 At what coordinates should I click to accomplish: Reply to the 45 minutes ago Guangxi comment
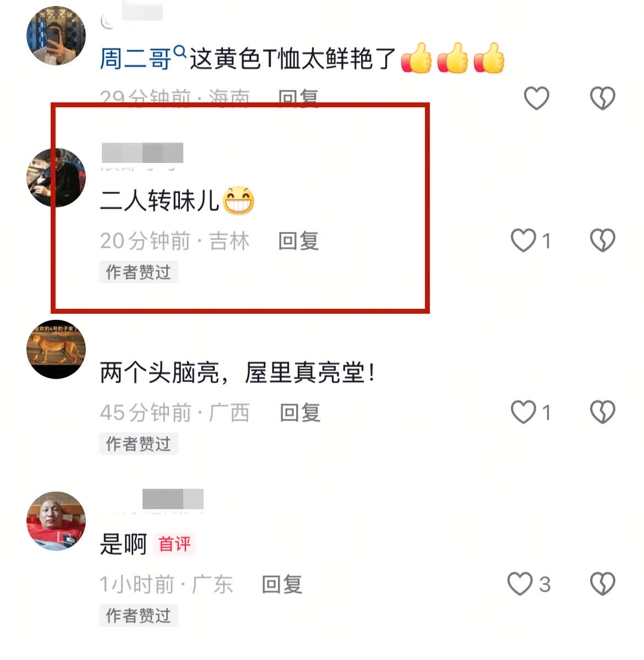(300, 412)
